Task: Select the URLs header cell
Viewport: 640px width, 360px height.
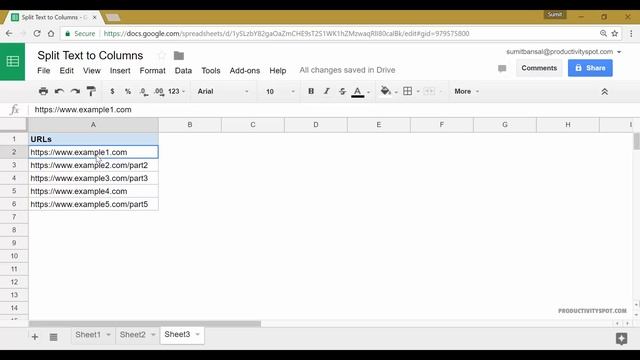Action: [93, 139]
